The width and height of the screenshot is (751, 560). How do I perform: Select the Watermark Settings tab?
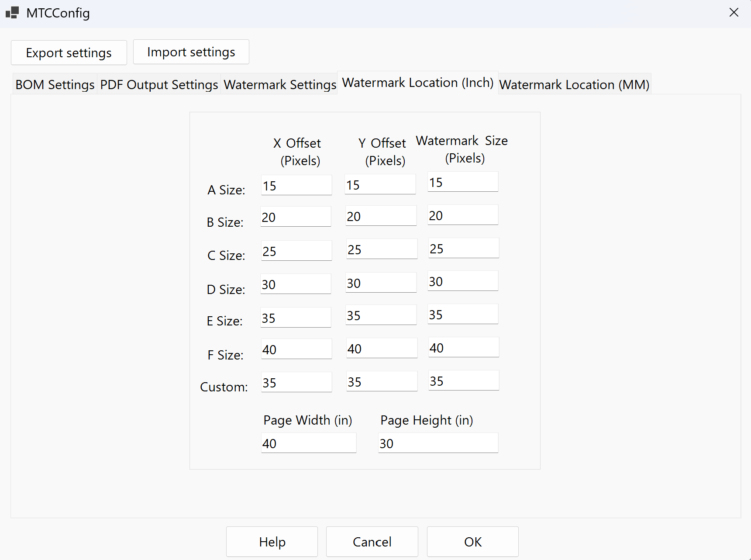point(279,84)
